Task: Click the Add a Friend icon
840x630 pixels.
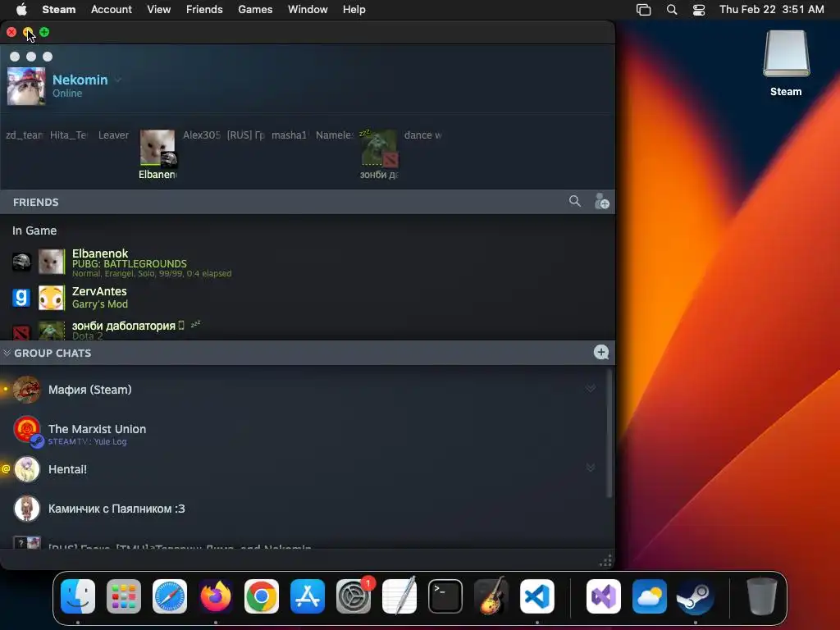Action: pos(601,202)
